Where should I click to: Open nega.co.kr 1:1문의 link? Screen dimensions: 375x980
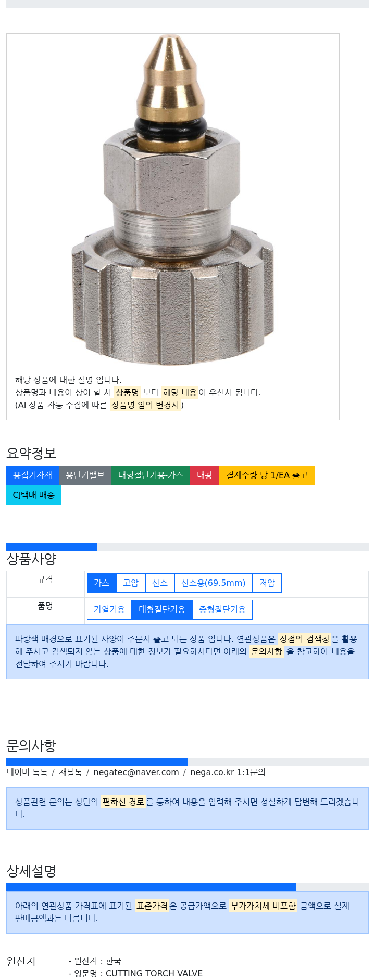pyautogui.click(x=228, y=772)
